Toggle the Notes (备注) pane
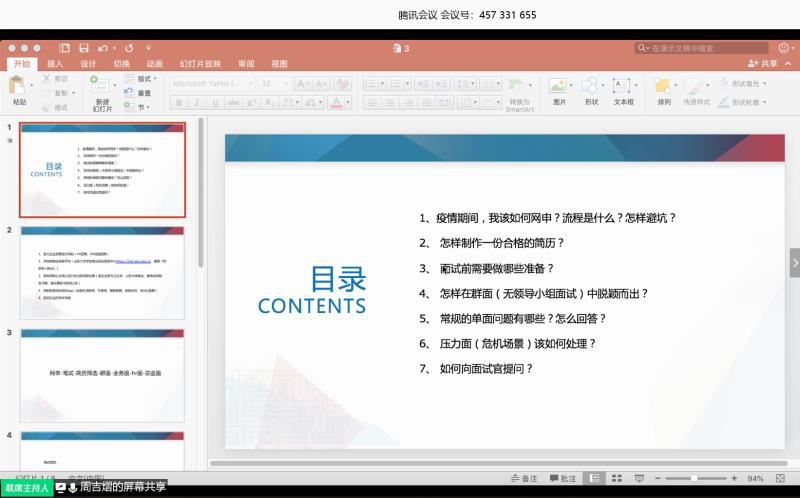The image size is (800, 498). pos(524,479)
